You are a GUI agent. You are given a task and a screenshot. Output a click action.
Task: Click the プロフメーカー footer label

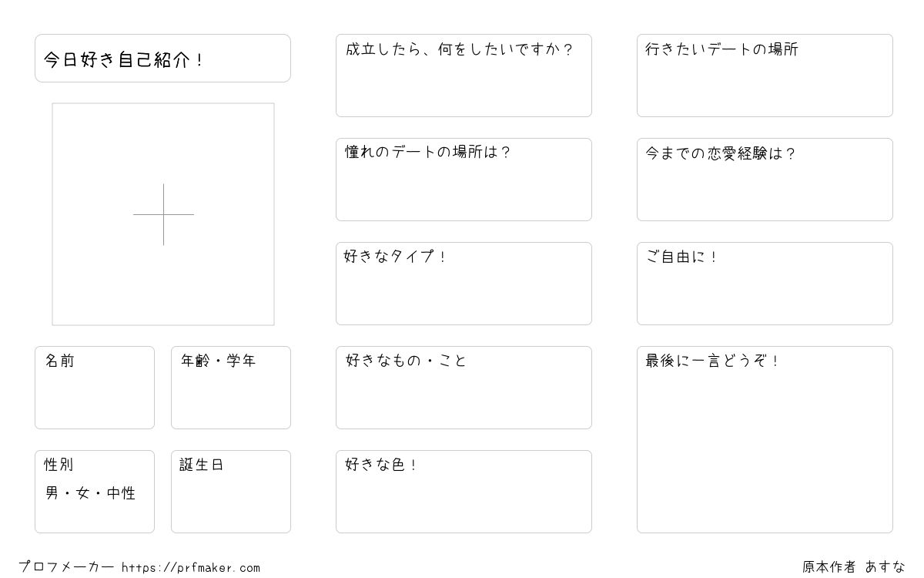pyautogui.click(x=66, y=567)
